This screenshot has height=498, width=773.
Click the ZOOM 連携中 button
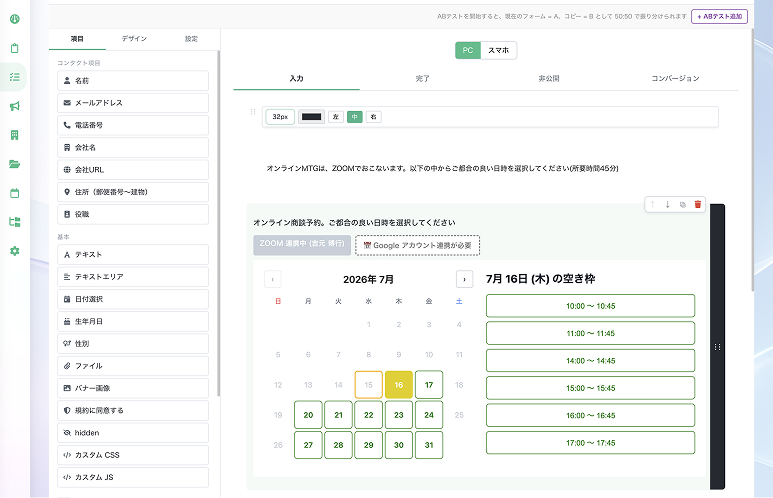(x=302, y=245)
